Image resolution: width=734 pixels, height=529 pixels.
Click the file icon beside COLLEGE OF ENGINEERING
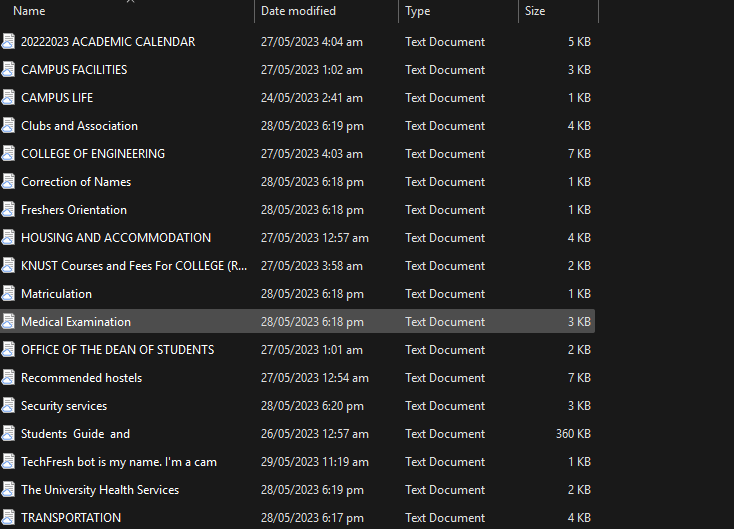(x=9, y=154)
